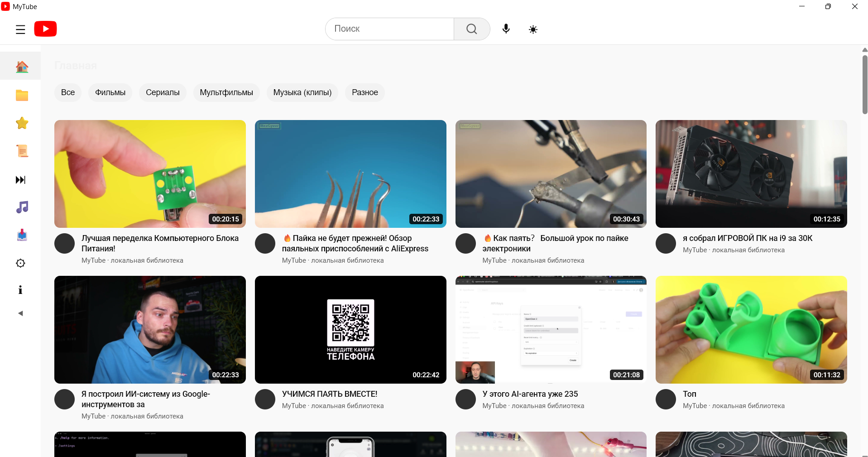This screenshot has height=457, width=868.
Task: Click channel avatar beside 'Лучшая переделка' video
Action: click(64, 244)
